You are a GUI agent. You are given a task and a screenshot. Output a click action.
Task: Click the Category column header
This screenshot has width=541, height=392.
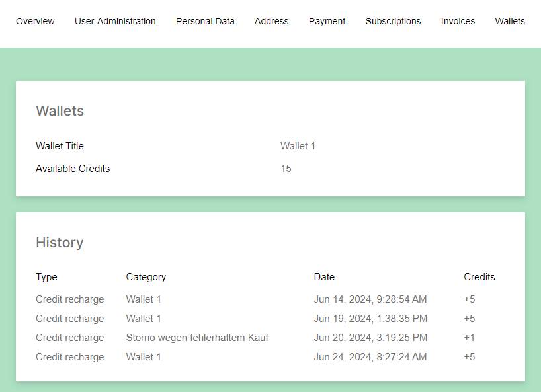pos(146,277)
